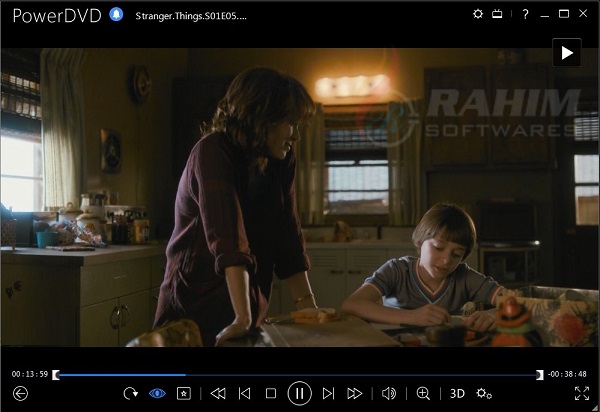Open the rotate/repeat options arrow

pyautogui.click(x=130, y=394)
